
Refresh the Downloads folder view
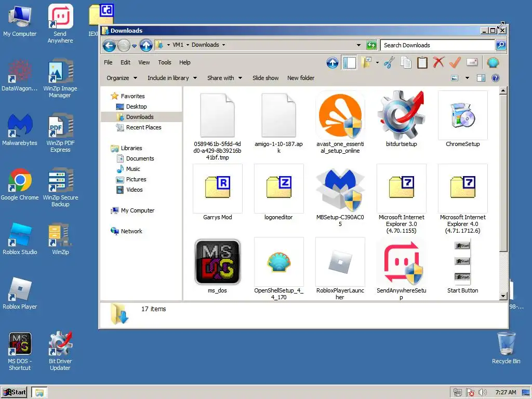pyautogui.click(x=371, y=45)
